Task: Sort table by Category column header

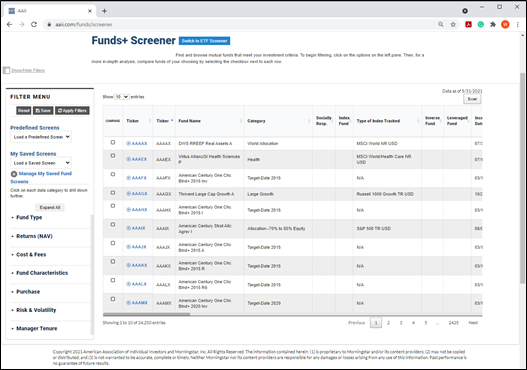Action: point(278,121)
